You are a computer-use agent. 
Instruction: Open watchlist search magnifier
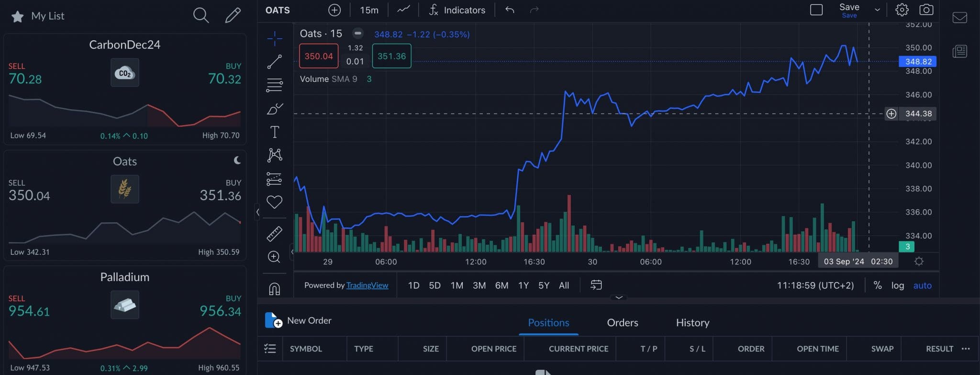click(201, 15)
